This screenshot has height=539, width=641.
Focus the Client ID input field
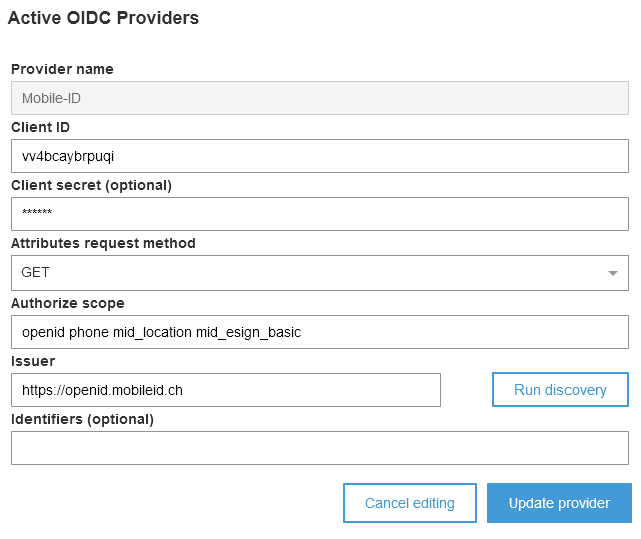[x=319, y=156]
